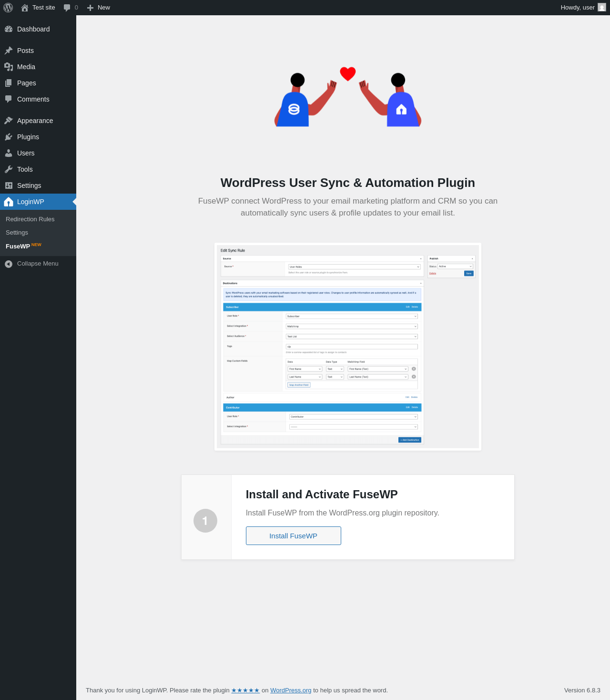Viewport: 610px width, 700px height.
Task: Click 'Install FuseWP from the WordPress.org plugin repository' text
Action: point(343,513)
